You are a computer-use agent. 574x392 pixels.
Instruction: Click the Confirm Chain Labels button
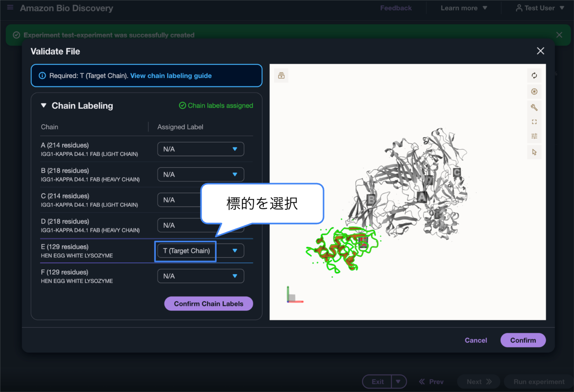pos(209,304)
